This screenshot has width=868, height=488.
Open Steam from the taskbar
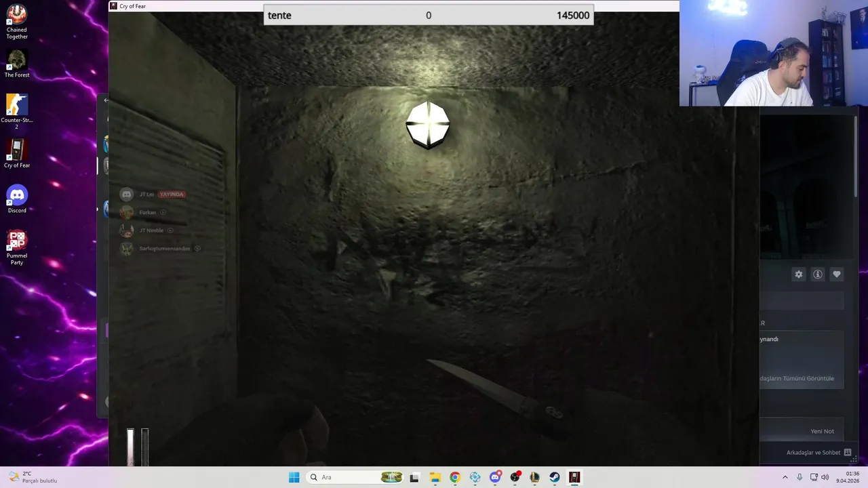coord(554,477)
